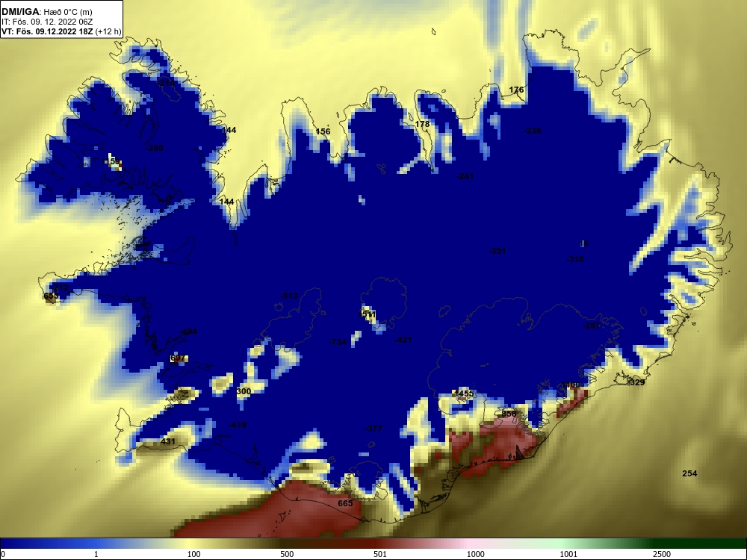Click the value label 254 over the ocean
Viewport: 747px width, 560px height.
(x=689, y=473)
